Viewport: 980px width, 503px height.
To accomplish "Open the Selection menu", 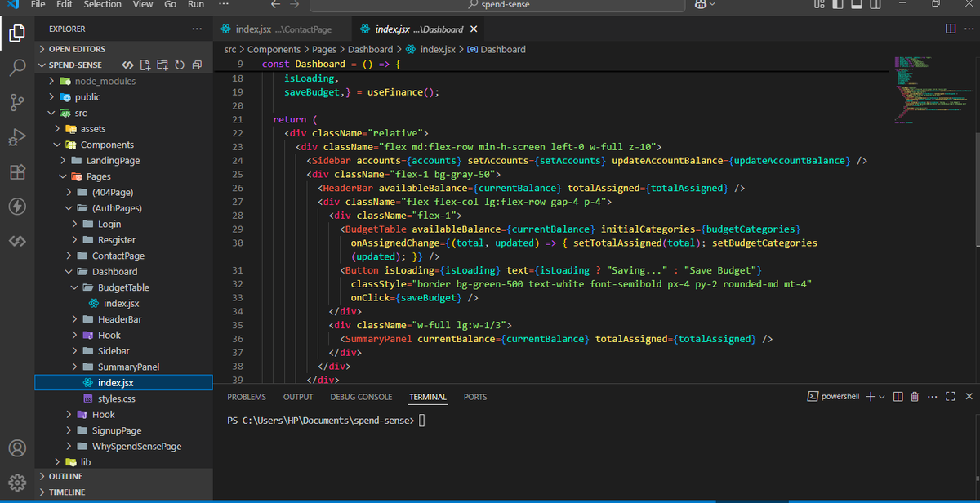I will pyautogui.click(x=103, y=5).
